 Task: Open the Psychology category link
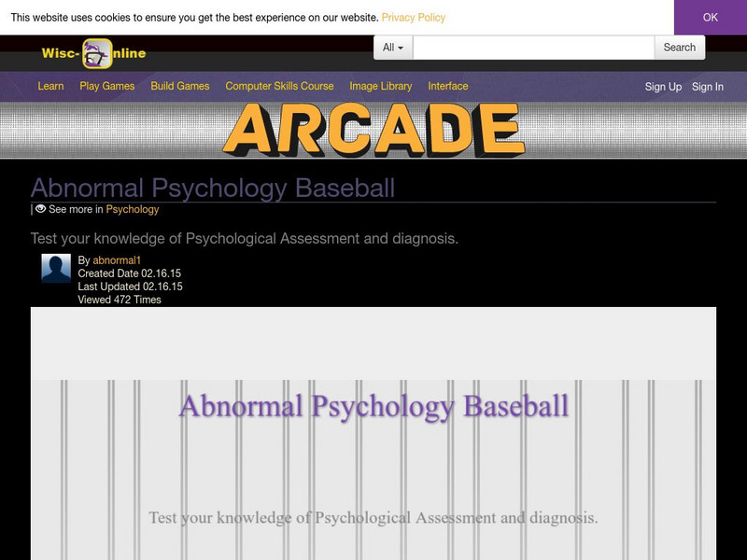click(134, 210)
